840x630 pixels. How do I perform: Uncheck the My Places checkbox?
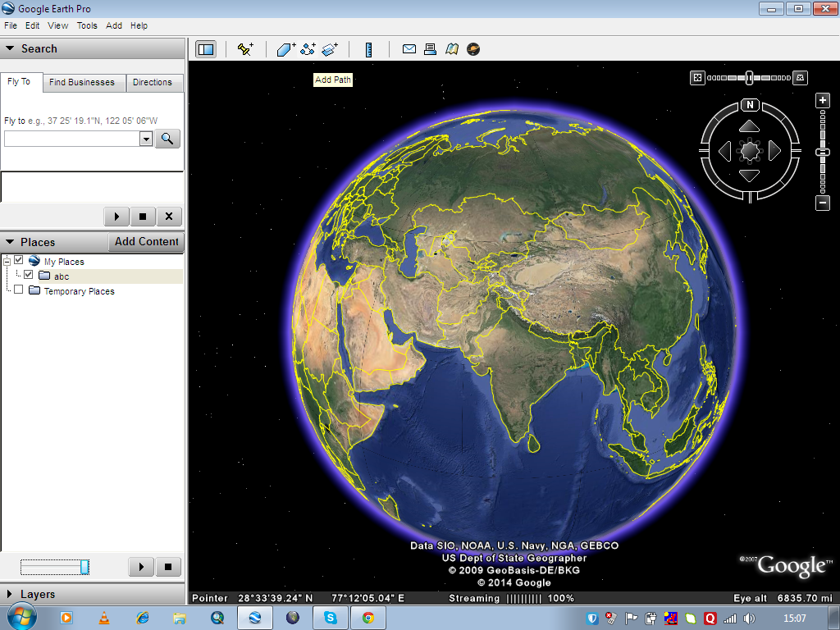click(x=18, y=261)
